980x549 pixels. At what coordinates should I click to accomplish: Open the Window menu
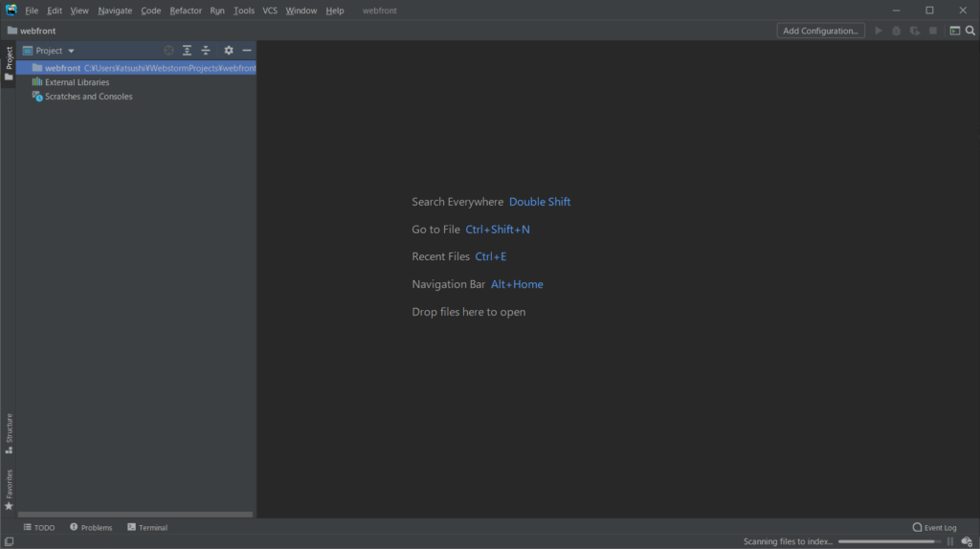click(x=301, y=11)
